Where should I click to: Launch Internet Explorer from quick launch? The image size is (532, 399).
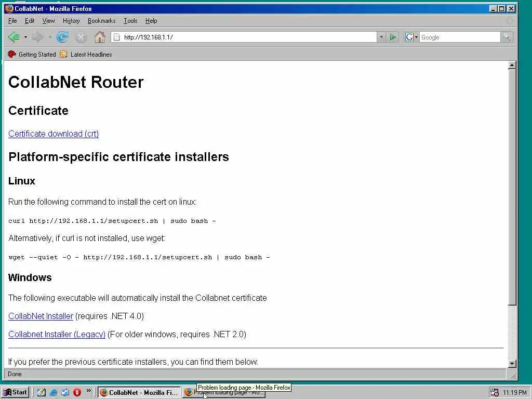click(x=54, y=393)
